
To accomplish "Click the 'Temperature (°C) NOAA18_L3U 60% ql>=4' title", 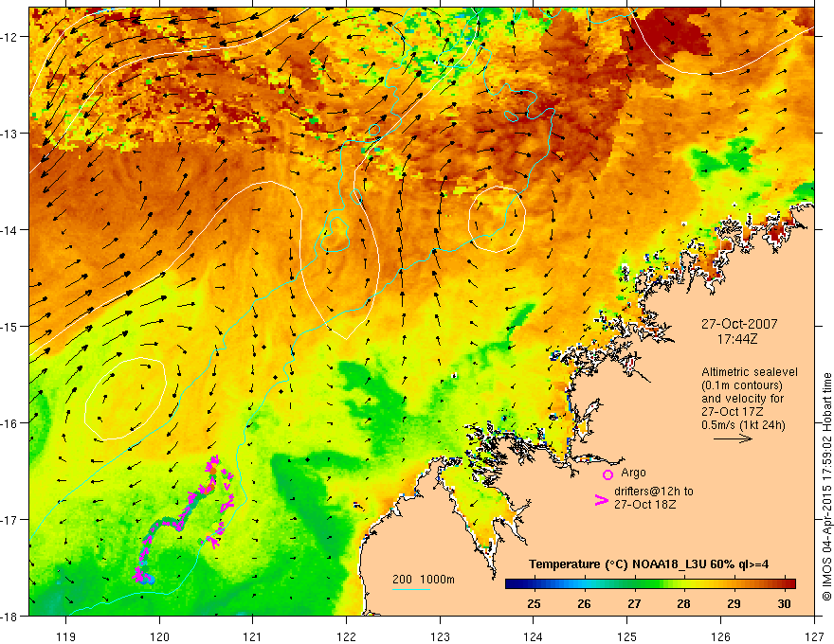I will [648, 564].
